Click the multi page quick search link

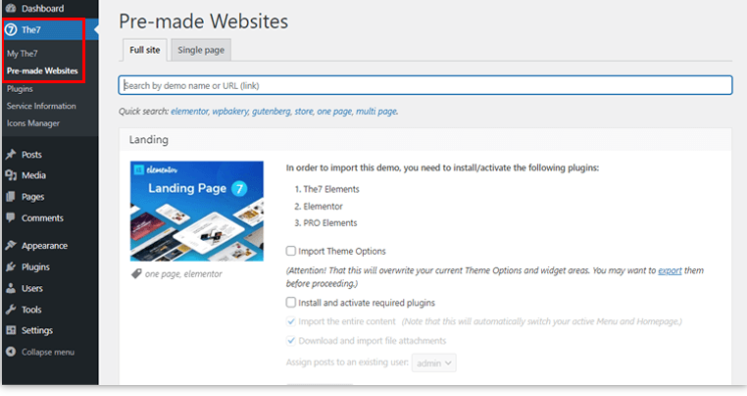point(376,112)
